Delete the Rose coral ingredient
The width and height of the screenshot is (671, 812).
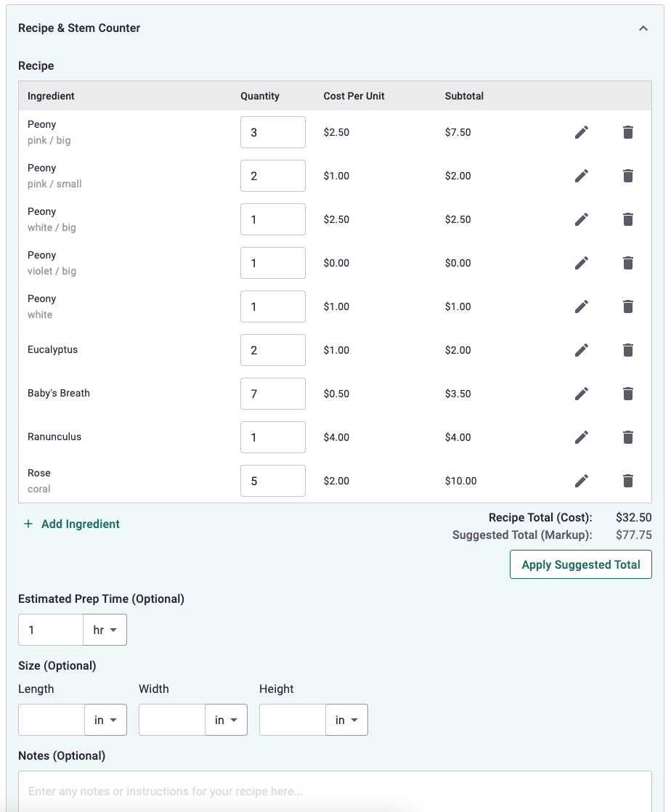point(627,481)
